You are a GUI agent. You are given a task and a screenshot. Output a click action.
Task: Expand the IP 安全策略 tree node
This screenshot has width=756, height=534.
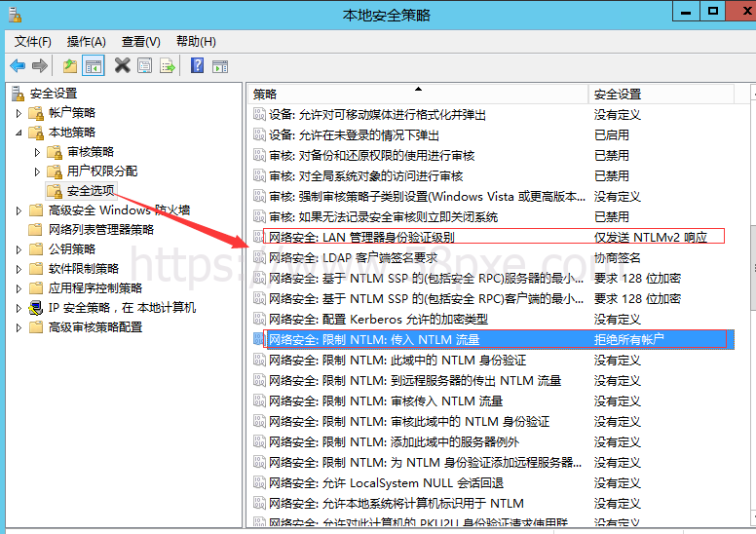click(19, 308)
